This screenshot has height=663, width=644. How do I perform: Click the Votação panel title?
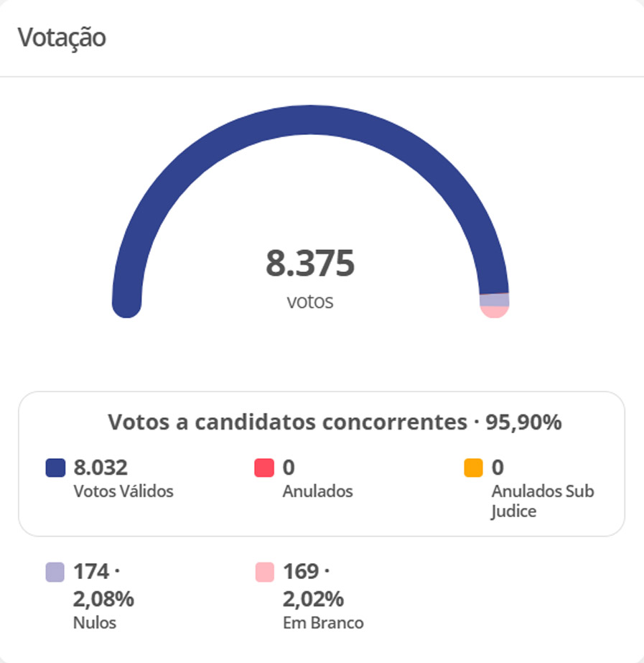click(62, 37)
